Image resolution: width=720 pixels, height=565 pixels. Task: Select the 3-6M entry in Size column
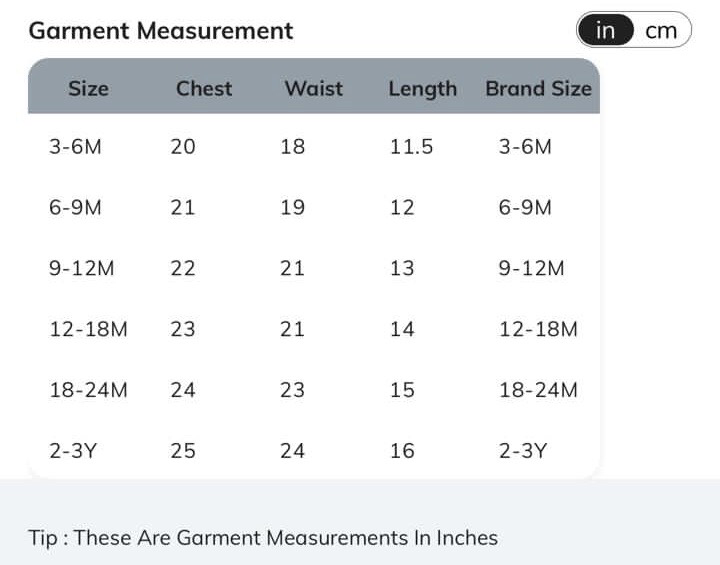75,147
